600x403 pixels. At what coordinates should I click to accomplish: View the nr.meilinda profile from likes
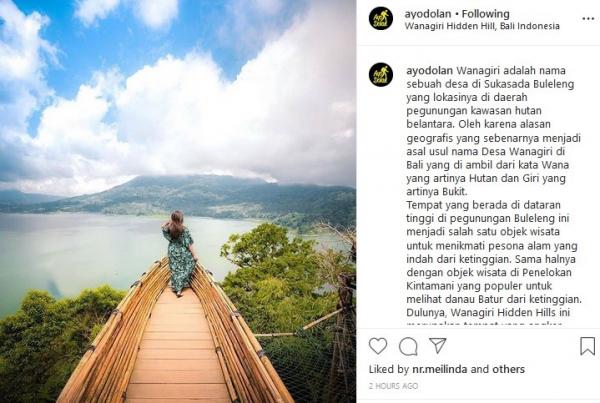(x=440, y=369)
